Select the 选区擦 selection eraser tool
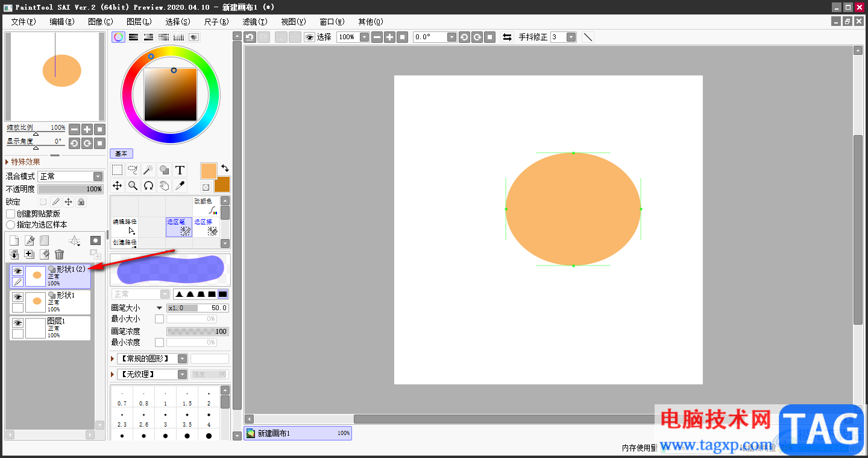This screenshot has height=458, width=868. click(x=206, y=227)
